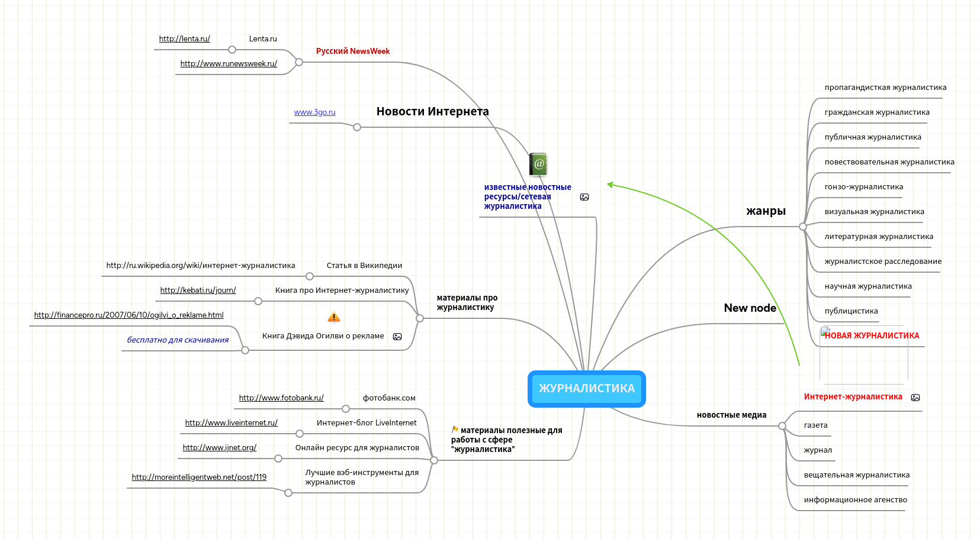The image size is (980, 539).
Task: Click image icon beside известные новостные ресурсы
Action: (x=584, y=197)
